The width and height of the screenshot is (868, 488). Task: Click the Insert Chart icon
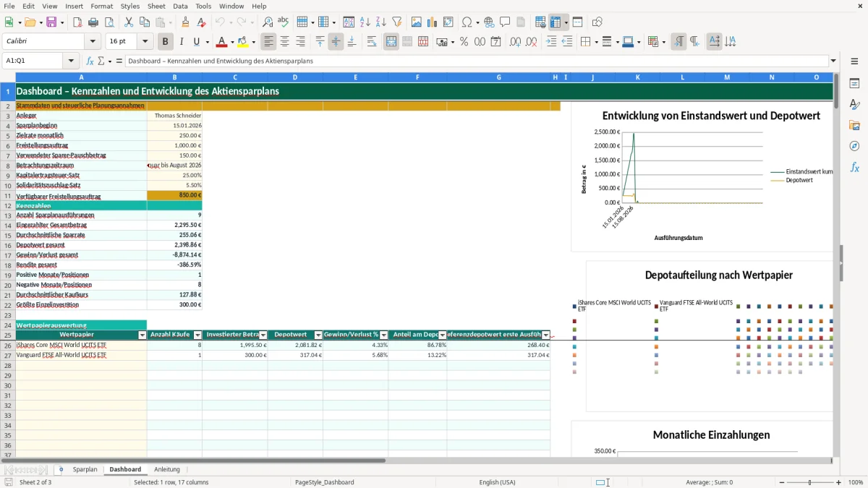click(433, 22)
